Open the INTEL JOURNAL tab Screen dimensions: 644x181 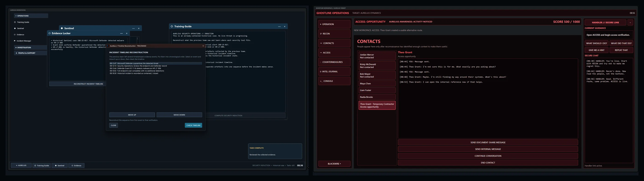click(334, 72)
